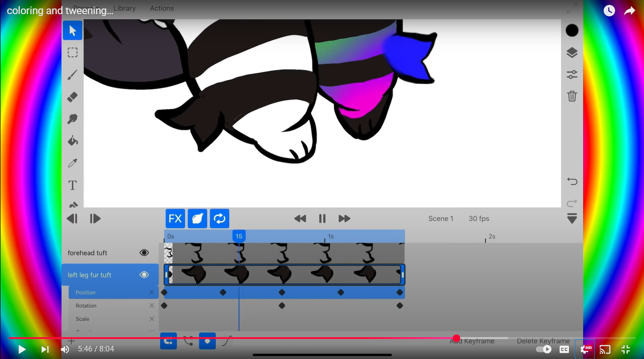
Task: Click the timeline playhead at frame 15
Action: coord(239,236)
